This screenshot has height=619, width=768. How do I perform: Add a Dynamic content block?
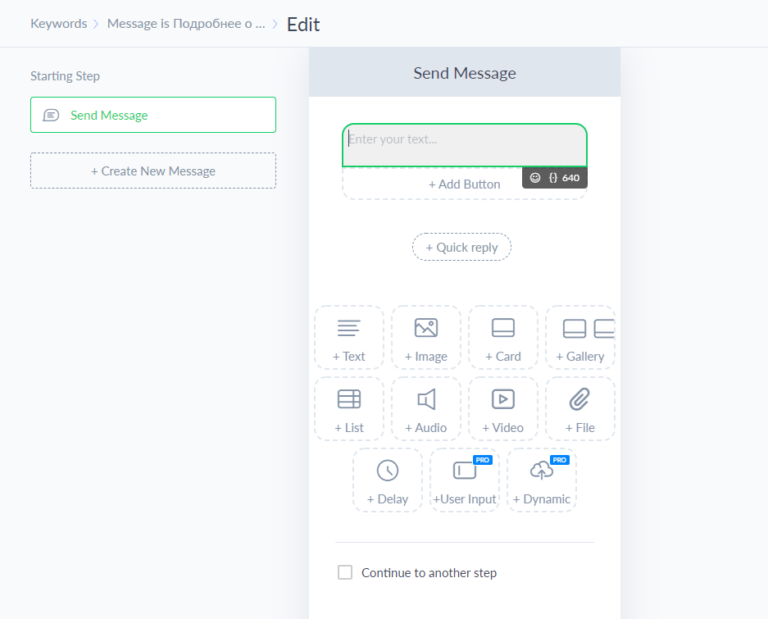542,480
